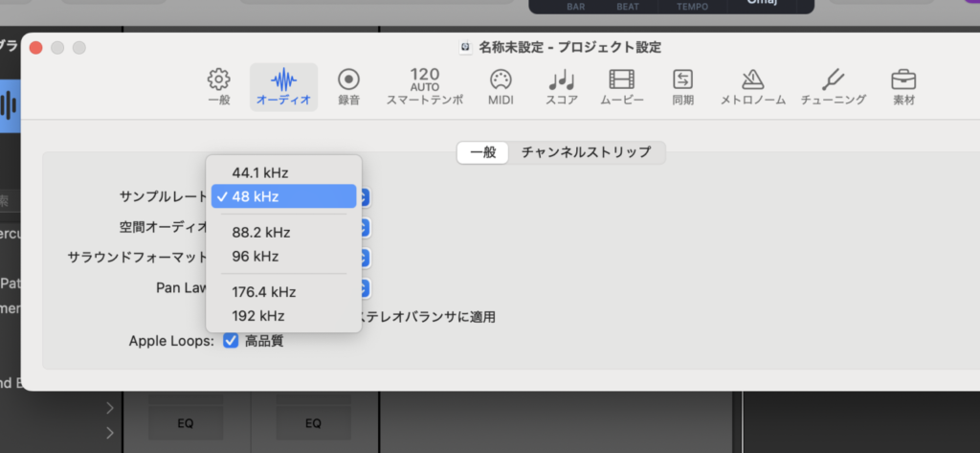Select the オーディオ waveform pane
This screenshot has height=453, width=980.
point(283,87)
